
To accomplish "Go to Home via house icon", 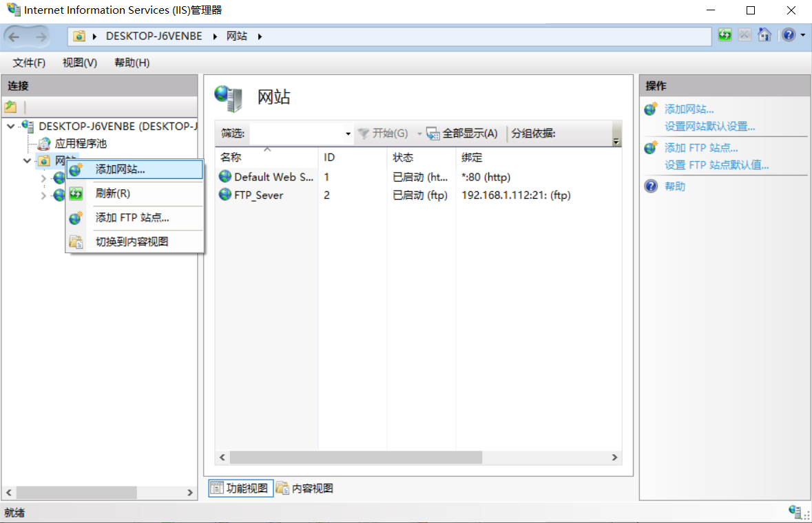I will [x=764, y=35].
